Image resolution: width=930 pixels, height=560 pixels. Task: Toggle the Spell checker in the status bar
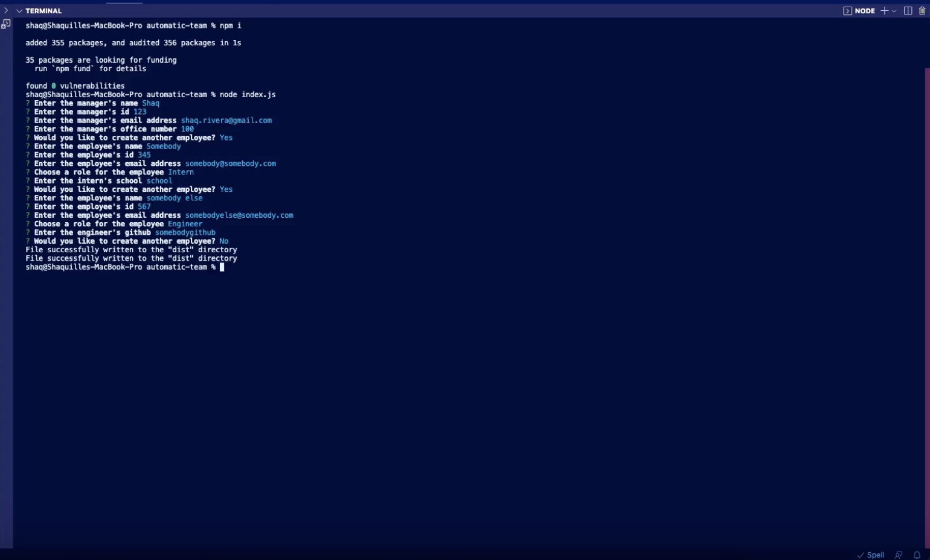pos(875,555)
